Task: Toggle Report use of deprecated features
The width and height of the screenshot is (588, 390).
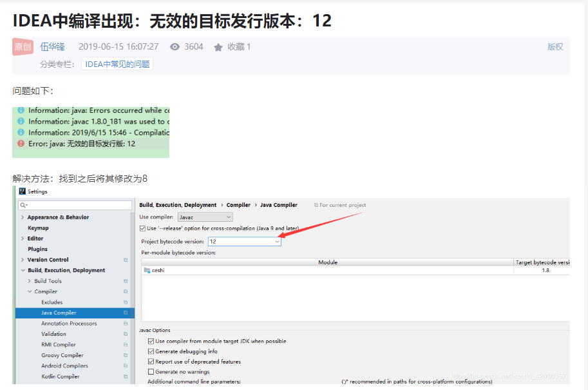Action: [x=151, y=362]
